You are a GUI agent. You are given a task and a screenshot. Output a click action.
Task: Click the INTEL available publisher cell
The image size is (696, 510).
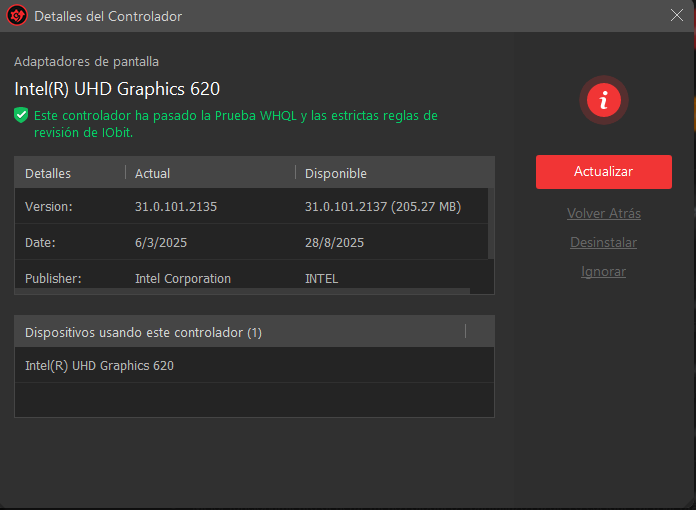point(321,279)
